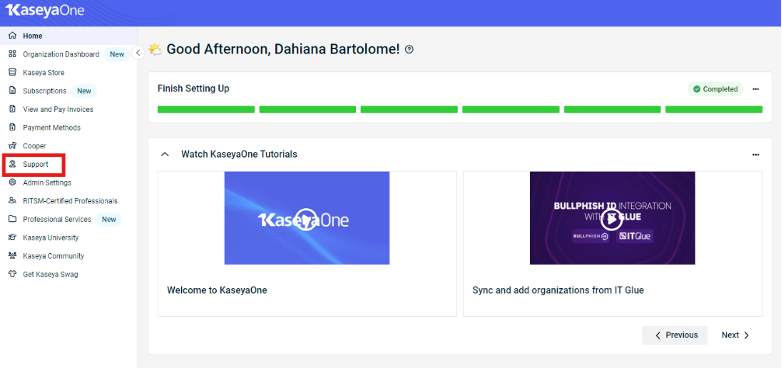
Task: Collapse the Watch KaseyaOne Tutorials section
Action: coord(165,155)
